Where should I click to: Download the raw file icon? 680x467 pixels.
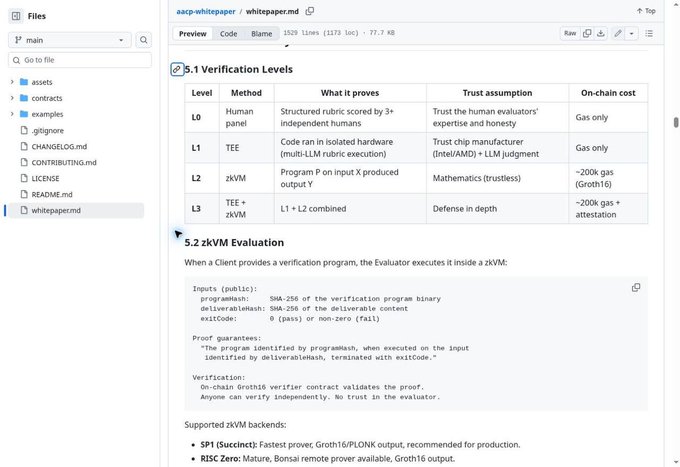(601, 33)
